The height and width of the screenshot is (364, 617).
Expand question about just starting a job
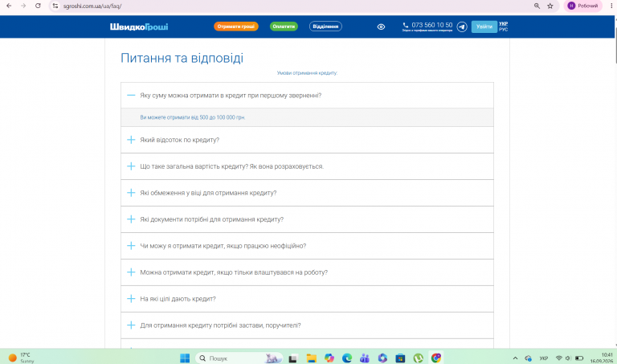(x=307, y=272)
